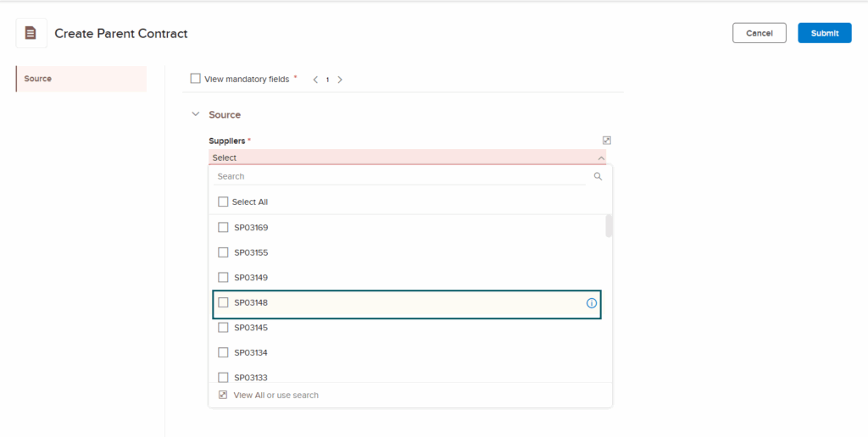The width and height of the screenshot is (868, 437).
Task: Check the SP03145 supplier option
Action: (x=224, y=328)
